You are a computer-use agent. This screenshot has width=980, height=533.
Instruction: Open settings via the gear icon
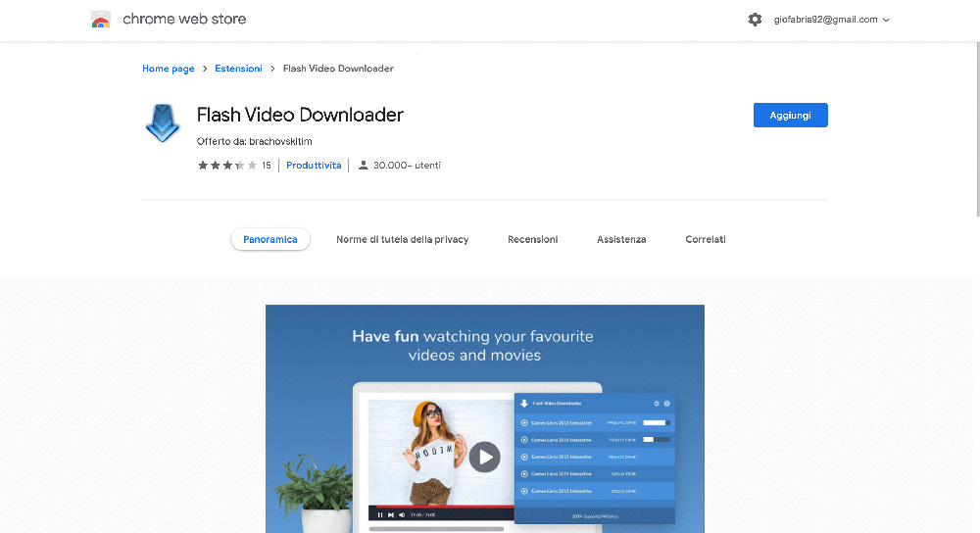coord(755,20)
